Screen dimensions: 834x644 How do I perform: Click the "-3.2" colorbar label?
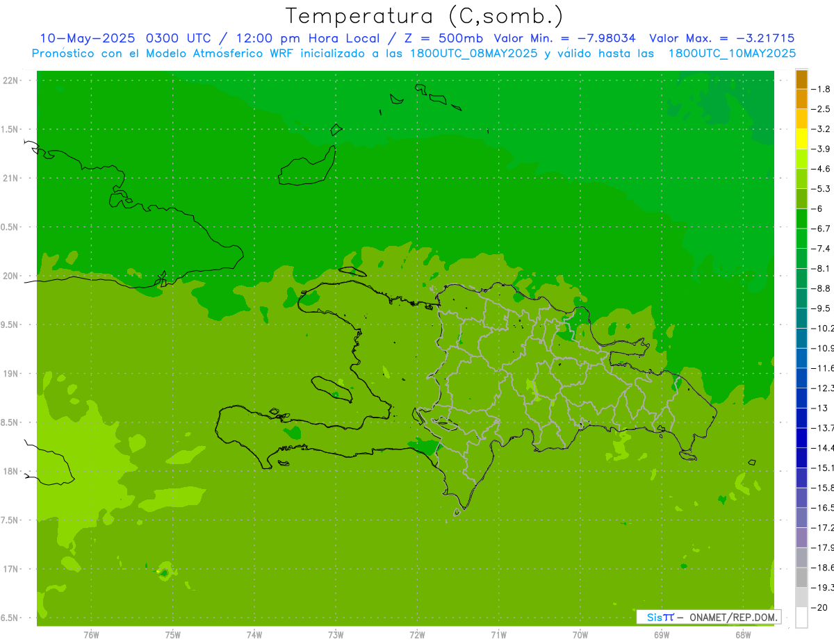tap(822, 129)
